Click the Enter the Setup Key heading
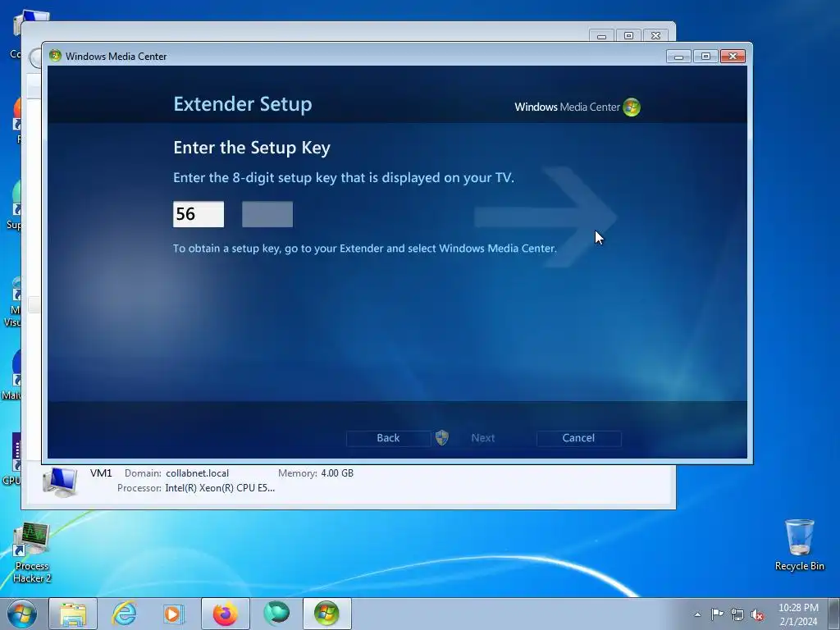The image size is (840, 630). coord(252,148)
